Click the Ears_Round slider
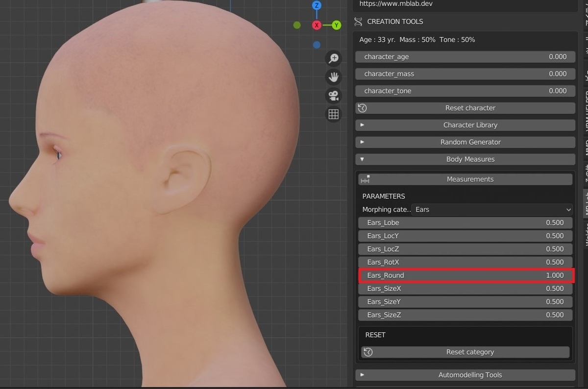588x389 pixels. coord(465,275)
